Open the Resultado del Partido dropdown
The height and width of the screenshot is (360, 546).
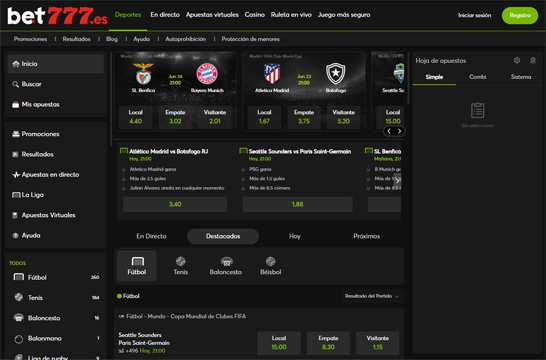[372, 296]
